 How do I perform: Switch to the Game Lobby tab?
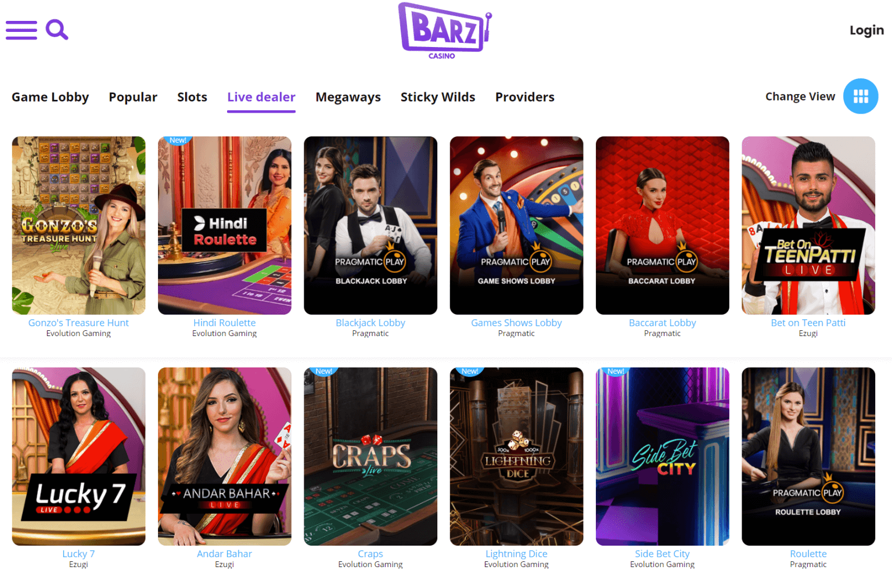point(51,97)
